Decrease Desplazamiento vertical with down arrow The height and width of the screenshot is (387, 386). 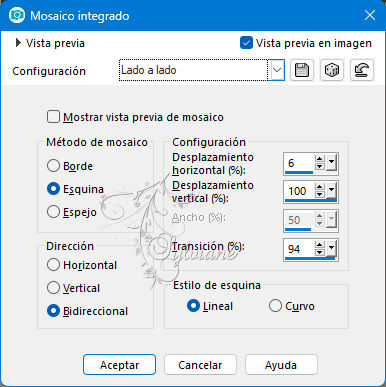click(320, 194)
